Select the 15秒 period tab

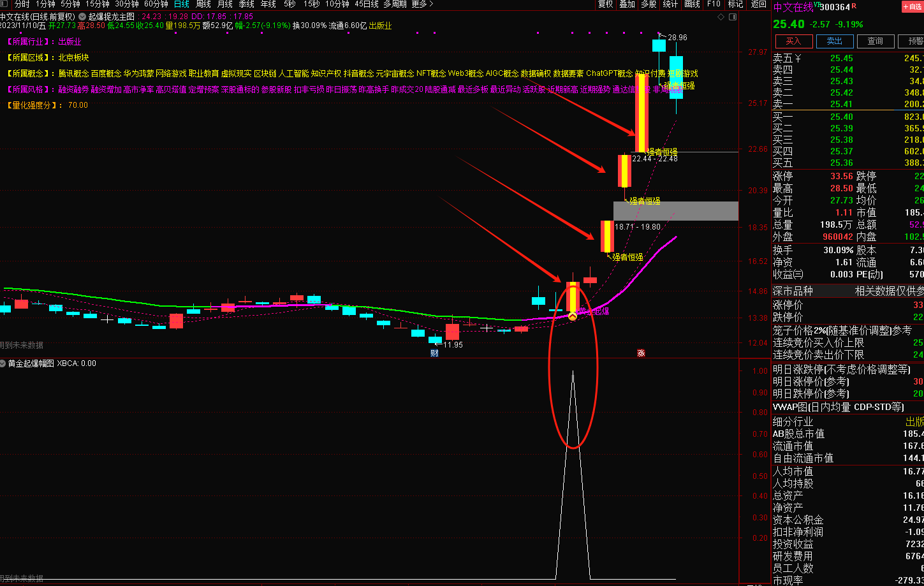click(x=312, y=4)
